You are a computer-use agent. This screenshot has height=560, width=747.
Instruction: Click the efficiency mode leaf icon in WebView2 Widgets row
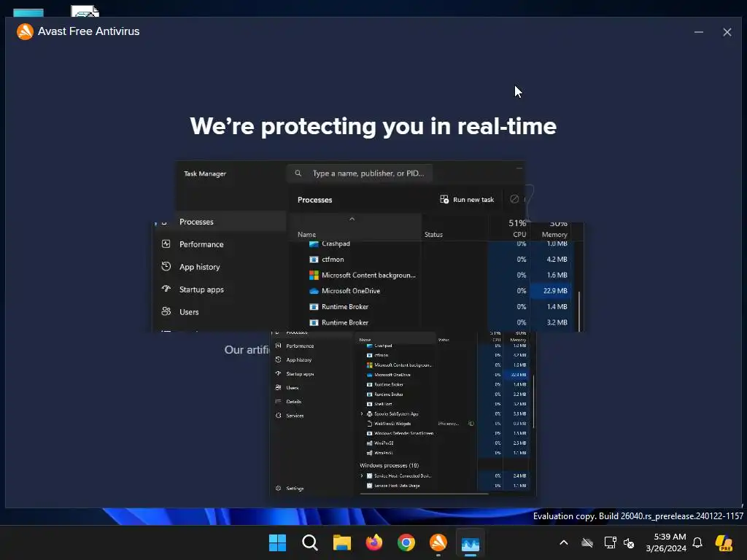tap(471, 424)
